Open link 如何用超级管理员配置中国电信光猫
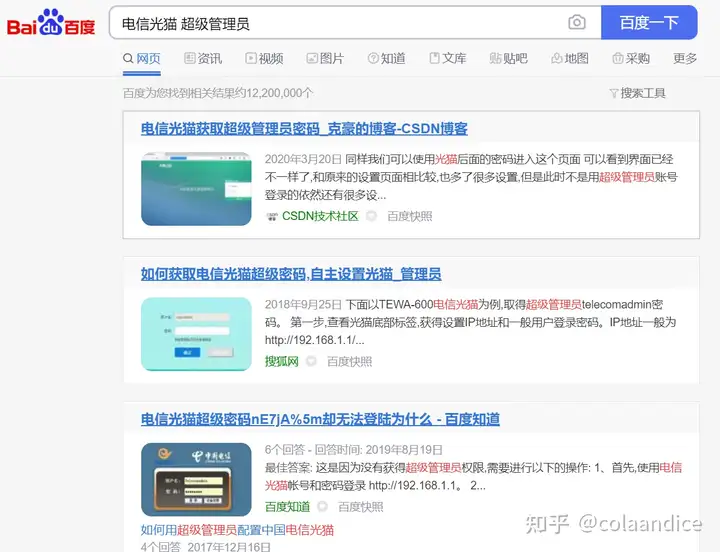 pyautogui.click(x=237, y=530)
